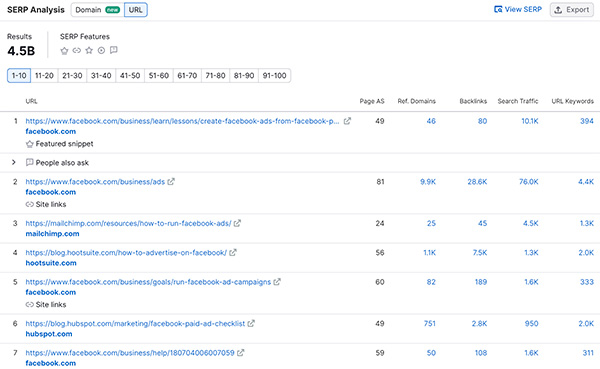Click Search Traffic value 76.0K
The width and height of the screenshot is (600, 369).
pyautogui.click(x=528, y=182)
